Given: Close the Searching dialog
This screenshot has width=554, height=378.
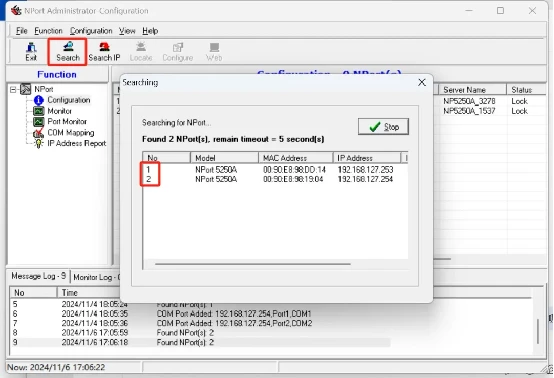Looking at the screenshot, I should pyautogui.click(x=422, y=82).
